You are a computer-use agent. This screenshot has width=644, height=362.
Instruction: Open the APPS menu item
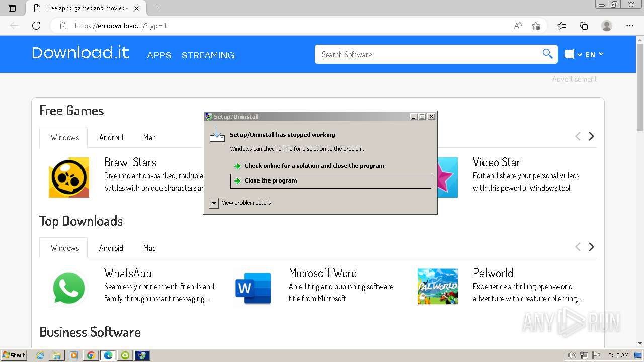coord(159,55)
